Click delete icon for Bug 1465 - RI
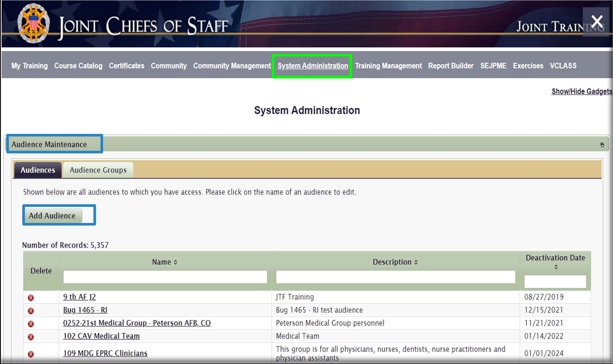The width and height of the screenshot is (613, 364). [31, 311]
